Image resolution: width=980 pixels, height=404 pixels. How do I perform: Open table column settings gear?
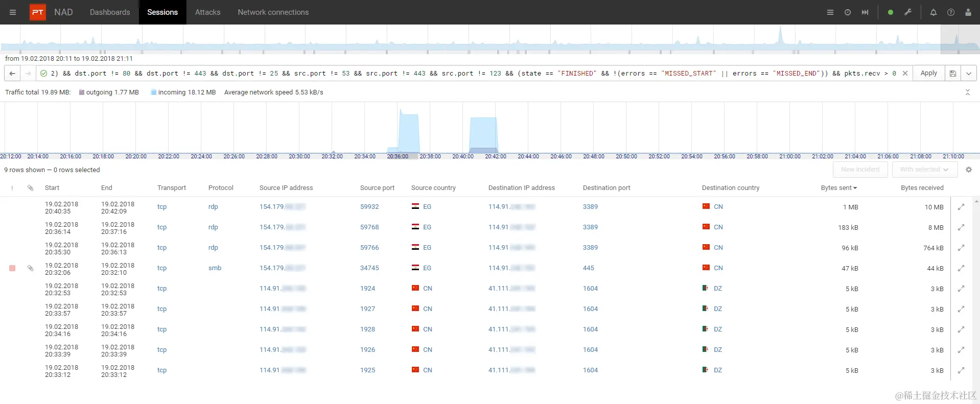(x=969, y=170)
